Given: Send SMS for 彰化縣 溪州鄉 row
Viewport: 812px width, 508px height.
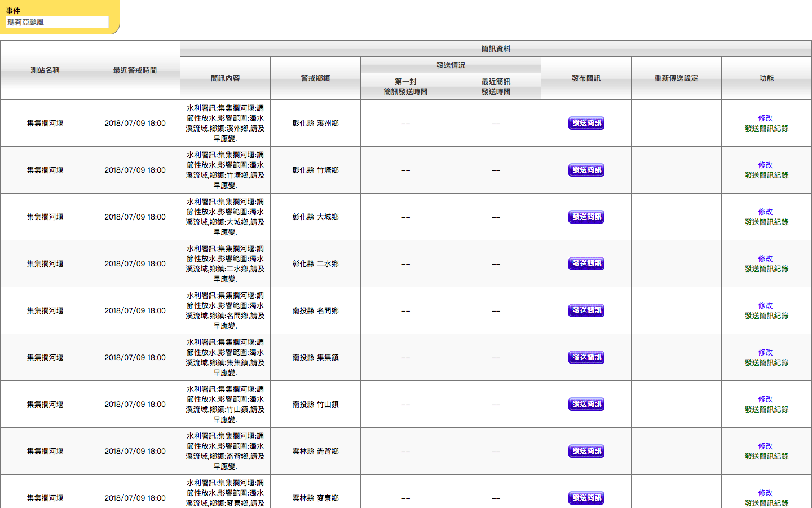Looking at the screenshot, I should (586, 123).
